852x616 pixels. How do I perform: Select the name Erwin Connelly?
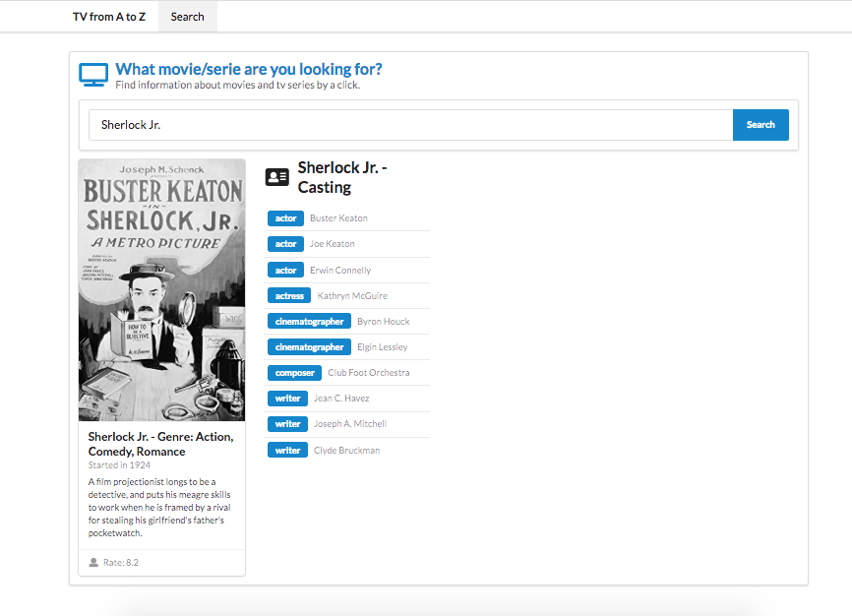point(340,271)
